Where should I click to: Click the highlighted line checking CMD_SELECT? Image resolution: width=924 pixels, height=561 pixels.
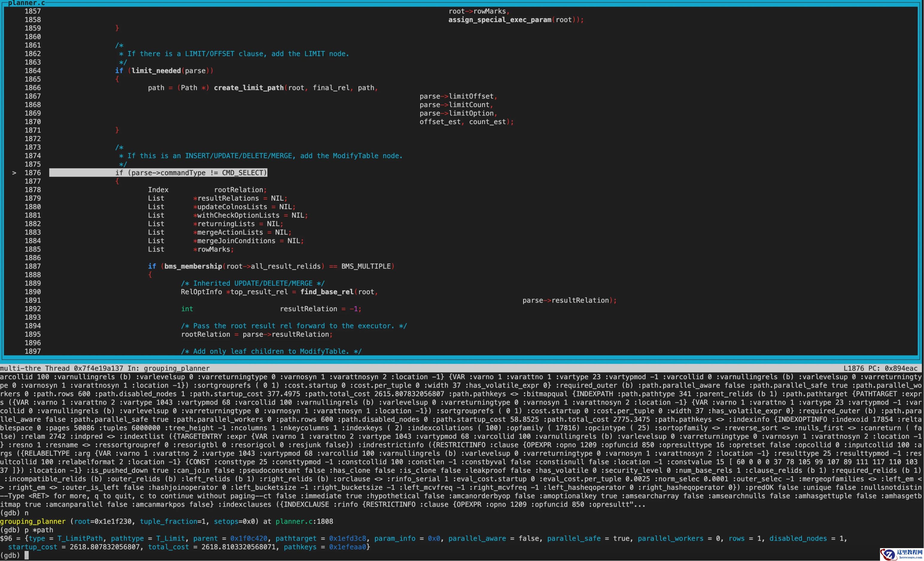click(x=191, y=173)
